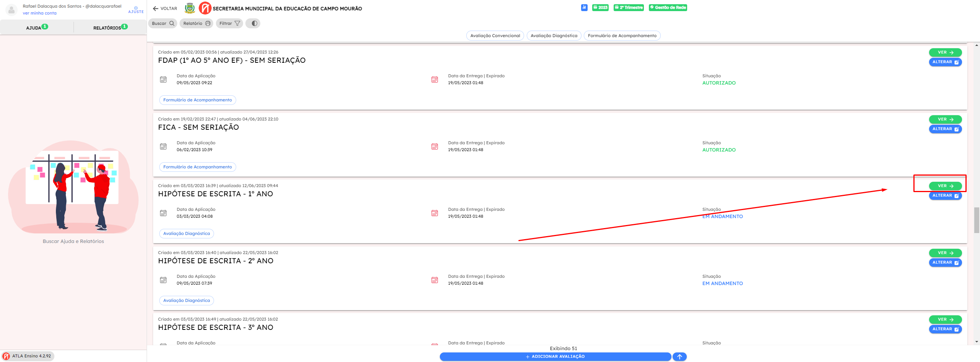Image resolution: width=980 pixels, height=362 pixels.
Task: Click AUTORIZADO status of FDAP
Action: click(x=719, y=83)
